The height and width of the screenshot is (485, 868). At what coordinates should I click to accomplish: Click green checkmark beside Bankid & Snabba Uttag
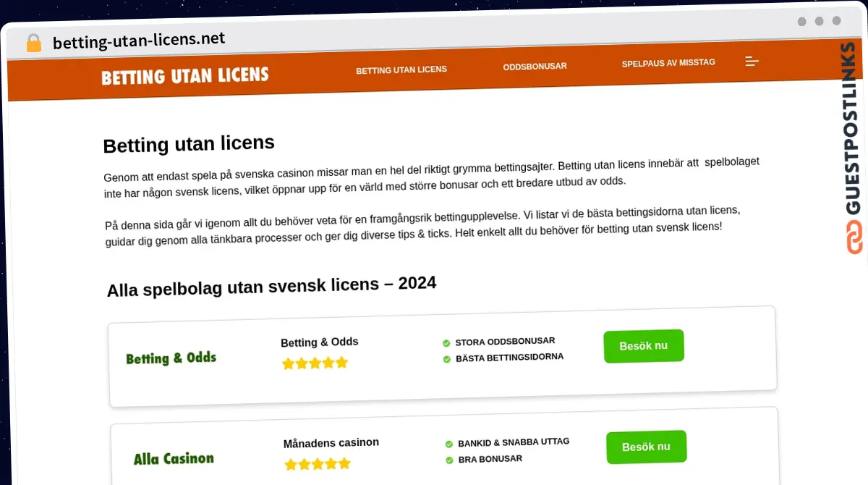pos(449,444)
